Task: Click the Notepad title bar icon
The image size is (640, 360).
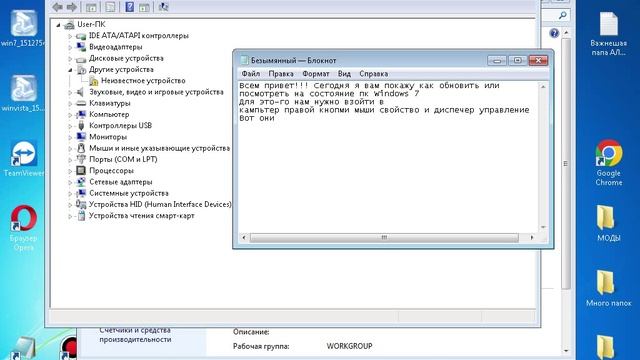Action: pos(244,60)
